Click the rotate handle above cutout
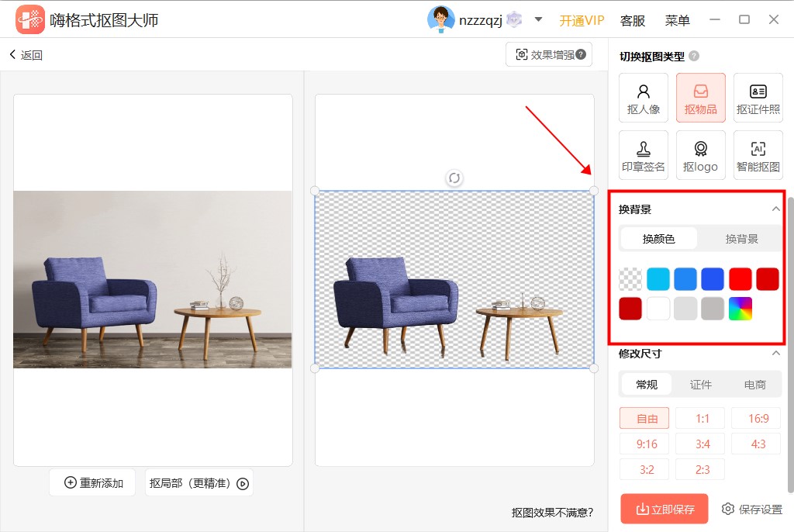Screen dimensions: 794x532 point(454,178)
